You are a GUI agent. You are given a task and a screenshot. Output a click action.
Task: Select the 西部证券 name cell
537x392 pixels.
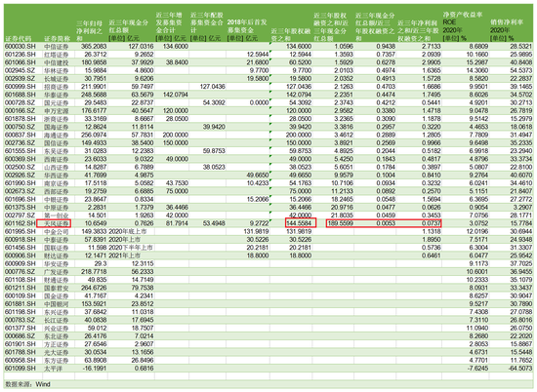tap(57, 191)
